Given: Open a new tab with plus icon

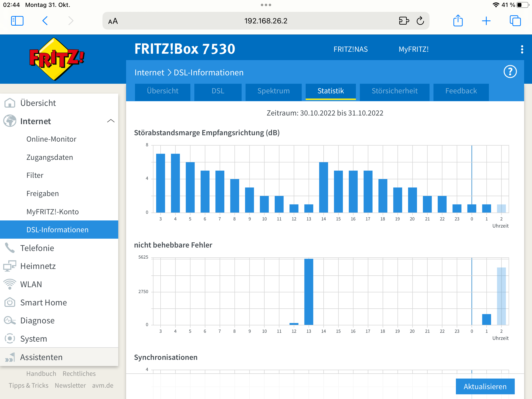Looking at the screenshot, I should click(x=486, y=21).
